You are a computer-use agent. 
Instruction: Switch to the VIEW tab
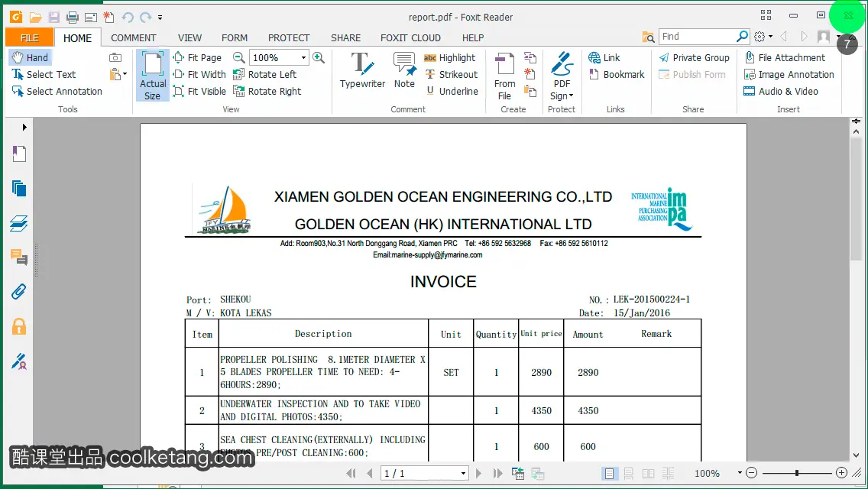pos(189,37)
